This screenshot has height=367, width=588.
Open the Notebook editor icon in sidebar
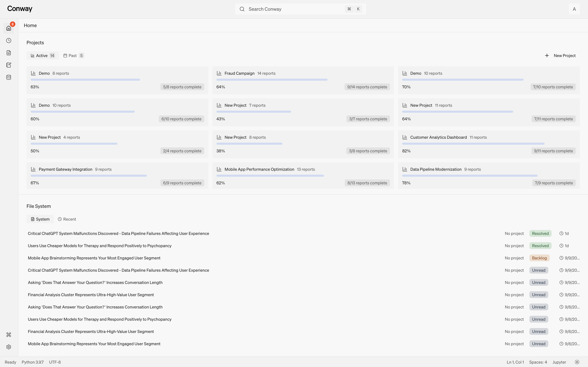(x=9, y=65)
